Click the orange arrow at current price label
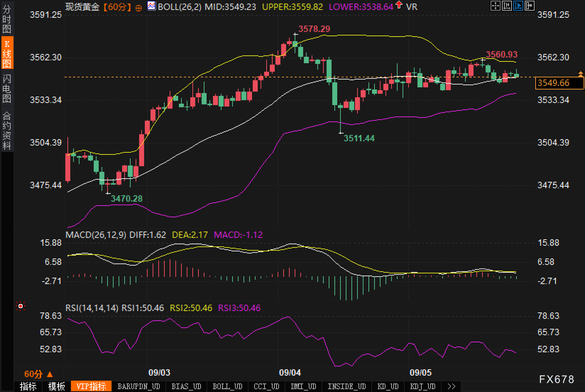Viewport: 585px width, 392px height. (x=580, y=74)
